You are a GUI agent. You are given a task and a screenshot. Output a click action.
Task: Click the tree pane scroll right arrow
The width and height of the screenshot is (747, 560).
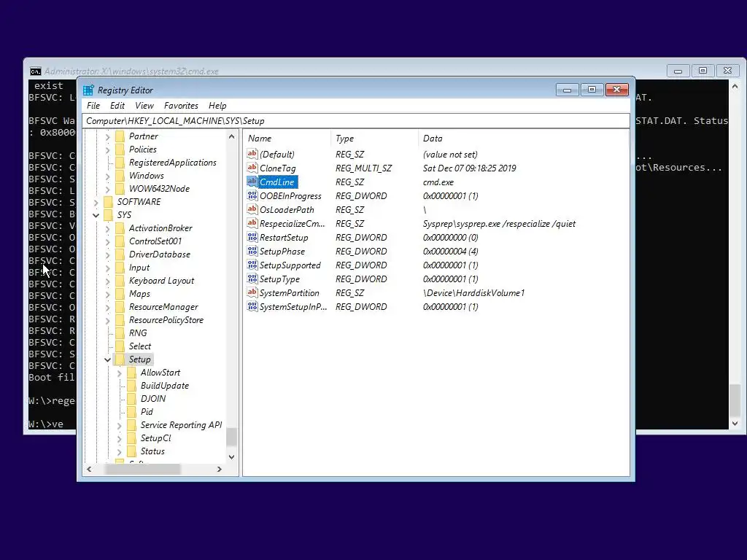219,470
